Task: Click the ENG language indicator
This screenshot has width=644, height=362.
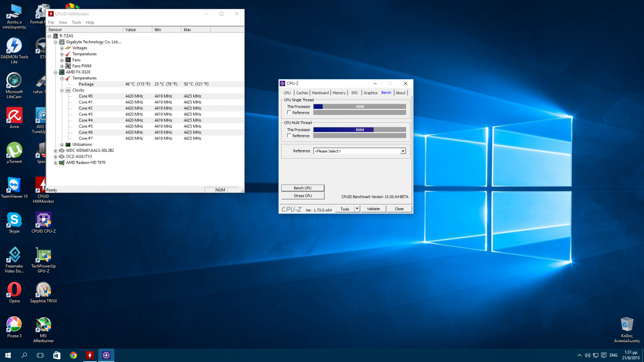Action: (613, 355)
